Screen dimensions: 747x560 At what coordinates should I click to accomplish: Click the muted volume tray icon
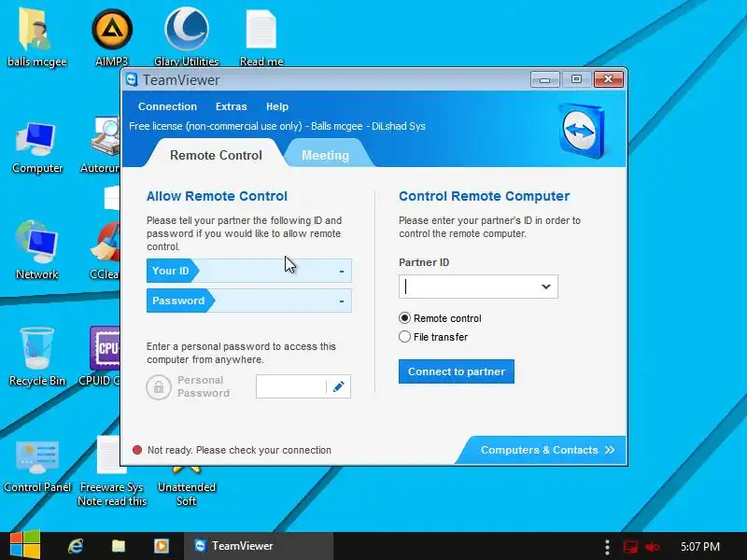click(652, 547)
